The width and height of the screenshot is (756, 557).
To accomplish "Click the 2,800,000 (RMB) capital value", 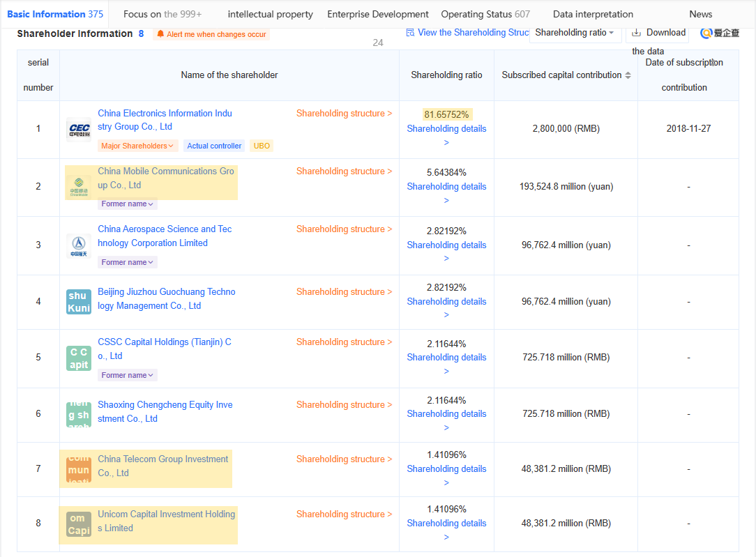I will (x=566, y=129).
